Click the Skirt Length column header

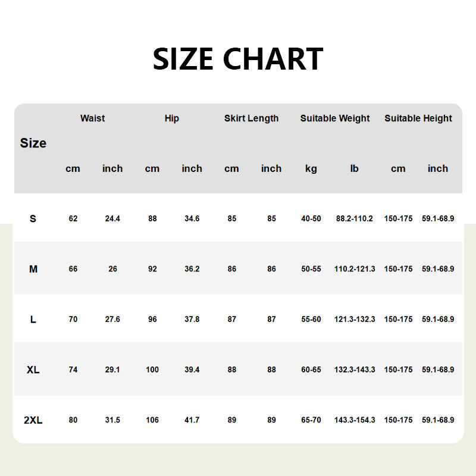tap(251, 118)
